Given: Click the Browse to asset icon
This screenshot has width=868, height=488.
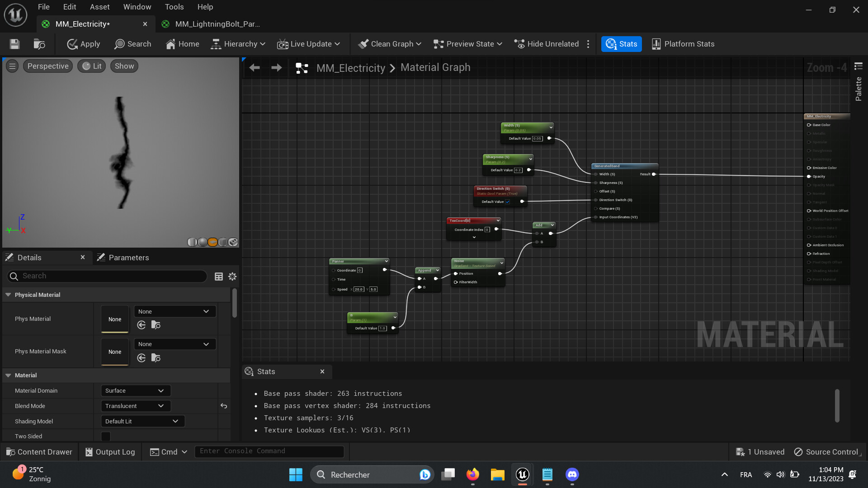Looking at the screenshot, I should pyautogui.click(x=39, y=44).
